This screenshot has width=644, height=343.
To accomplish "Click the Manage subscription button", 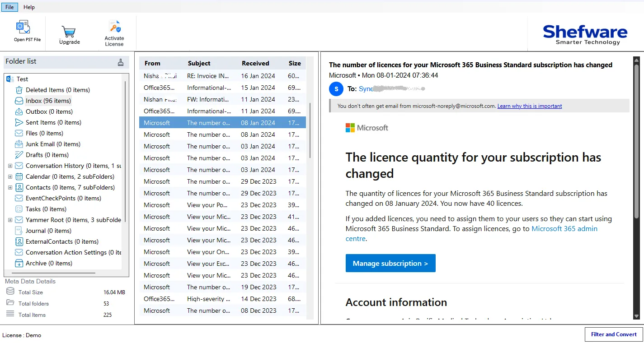I will pyautogui.click(x=390, y=263).
